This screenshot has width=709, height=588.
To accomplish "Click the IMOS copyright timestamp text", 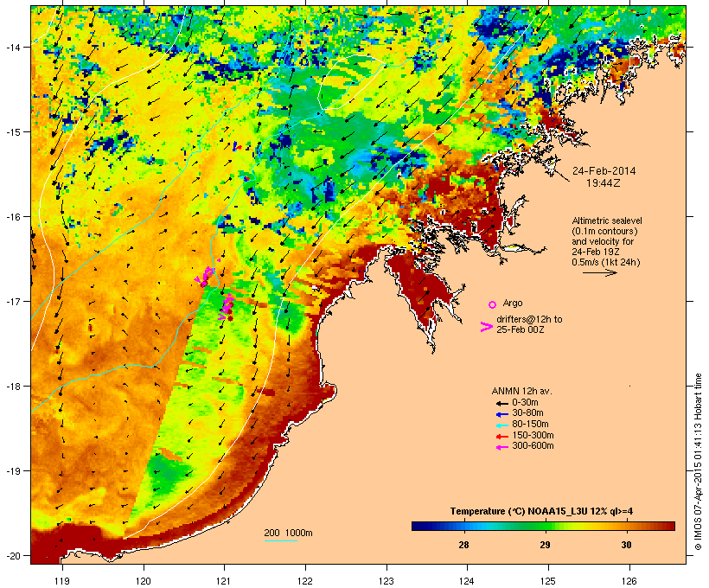I will click(698, 462).
